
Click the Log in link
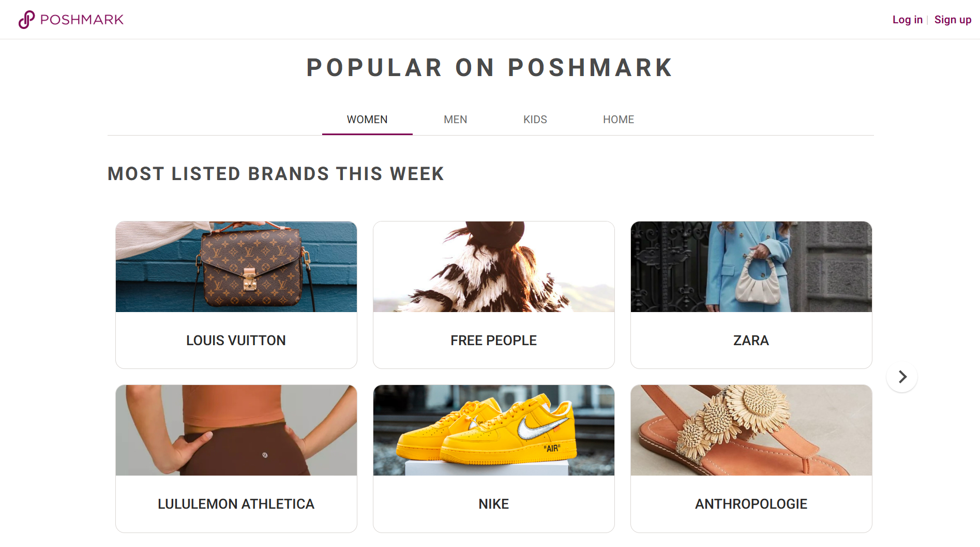point(907,19)
